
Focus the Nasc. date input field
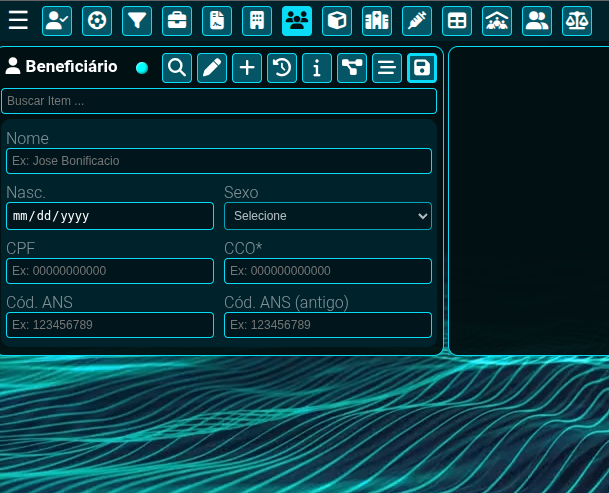110,216
